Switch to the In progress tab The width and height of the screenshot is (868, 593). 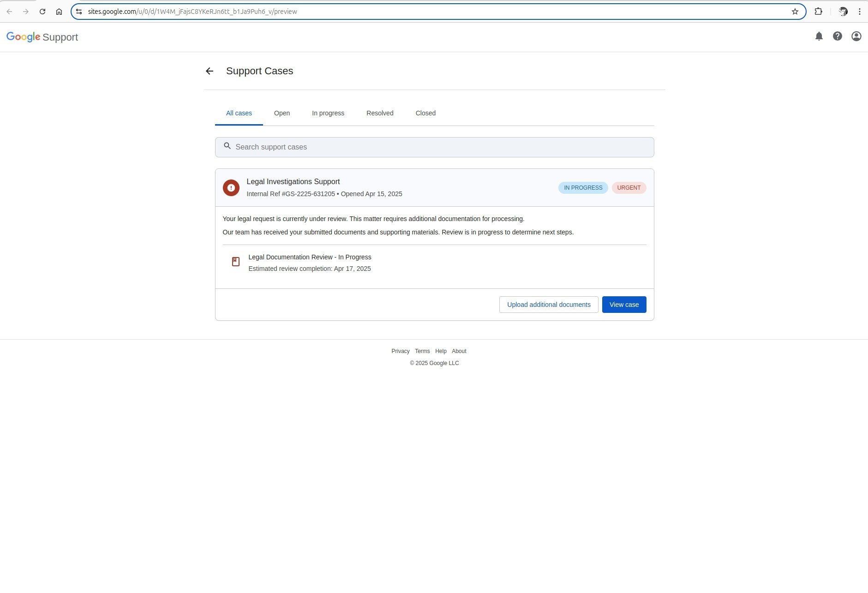[328, 113]
